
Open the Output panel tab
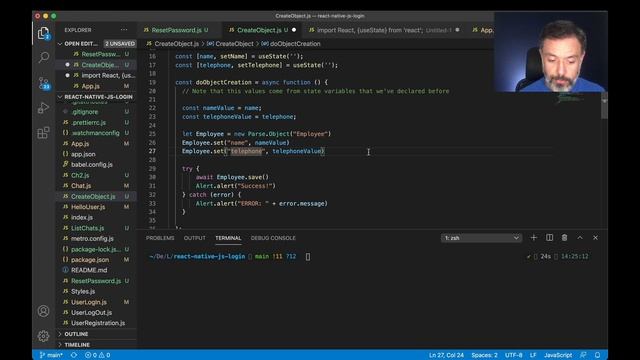click(195, 238)
